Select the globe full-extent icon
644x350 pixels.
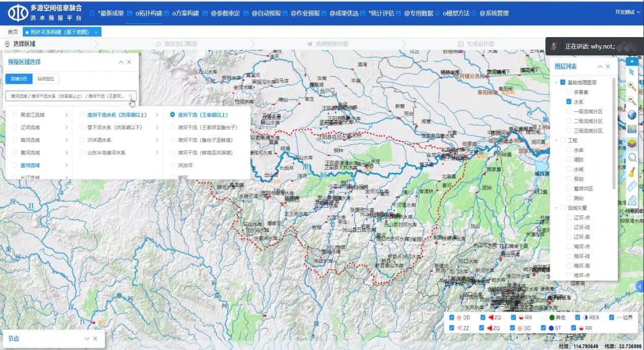click(x=632, y=115)
